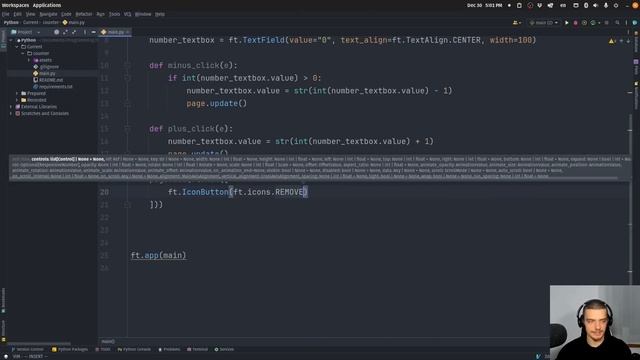Click the ft.app(main) code line
The image size is (640, 360).
(x=158, y=256)
